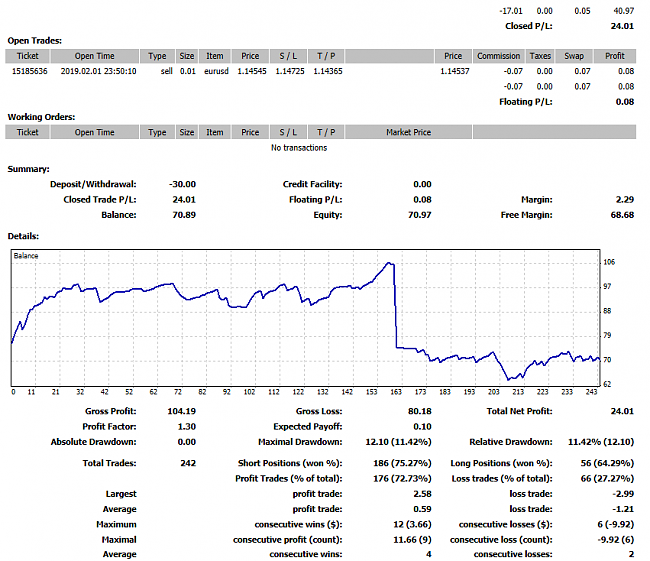Click the eurusd item cell
Screen dimensions: 650x561
click(x=216, y=71)
